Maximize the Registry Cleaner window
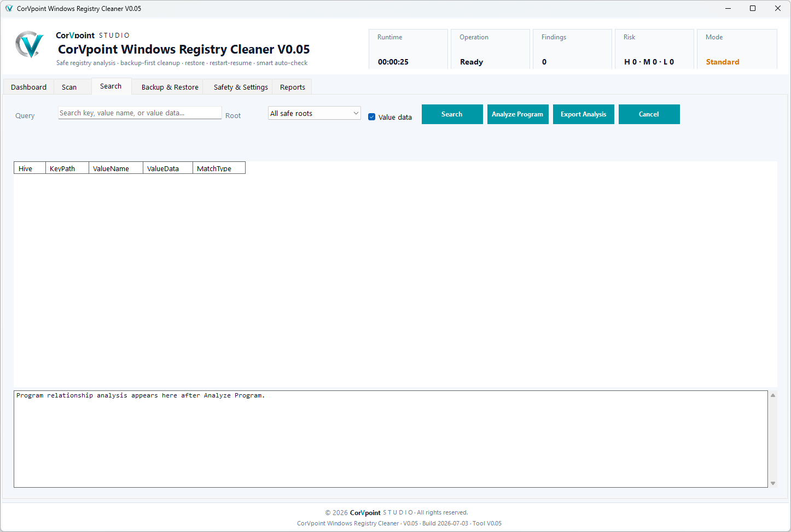791x532 pixels. pyautogui.click(x=753, y=8)
